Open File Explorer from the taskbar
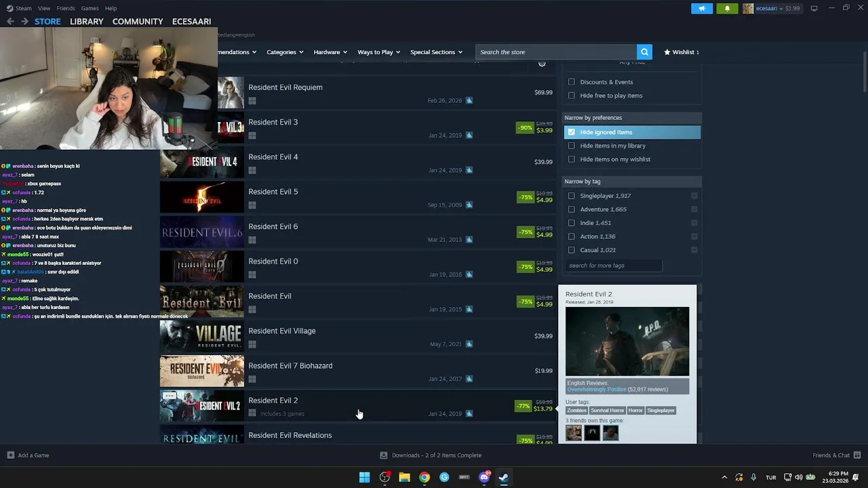 coord(404,477)
